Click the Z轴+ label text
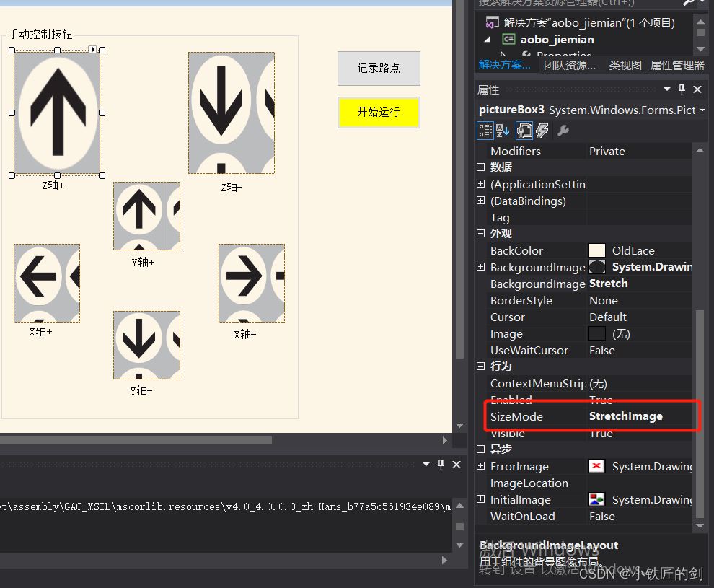 click(53, 185)
